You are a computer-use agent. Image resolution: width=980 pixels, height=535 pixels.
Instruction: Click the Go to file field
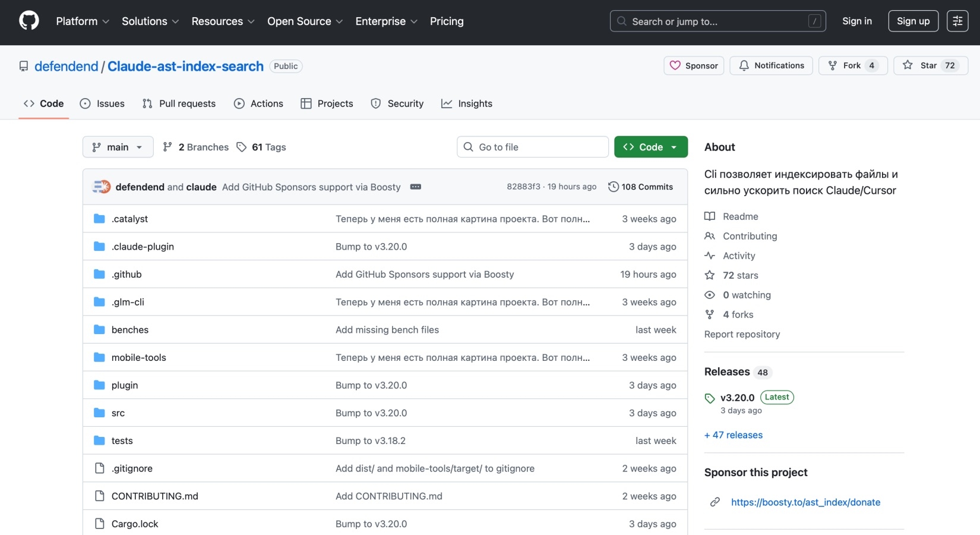(x=532, y=147)
